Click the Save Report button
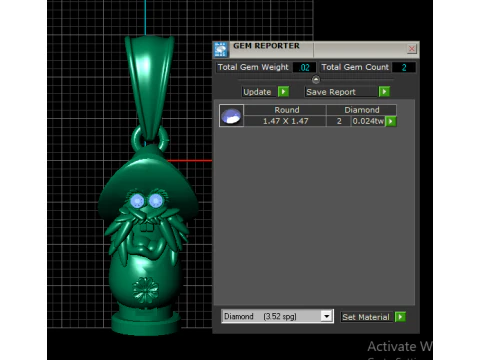Screen dimensions: 480x360 [341, 92]
